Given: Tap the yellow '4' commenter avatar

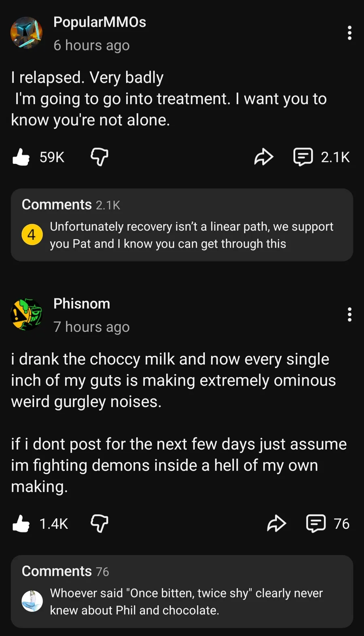Looking at the screenshot, I should (32, 235).
